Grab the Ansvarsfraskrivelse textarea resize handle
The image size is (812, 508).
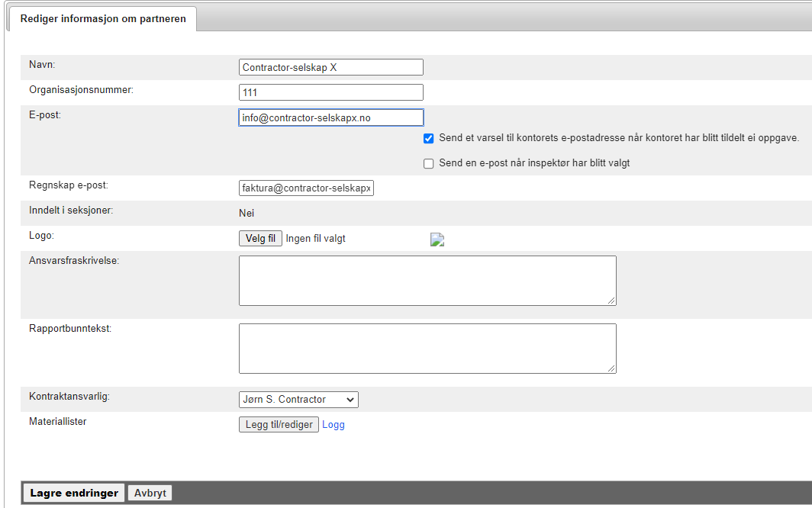[x=611, y=301]
